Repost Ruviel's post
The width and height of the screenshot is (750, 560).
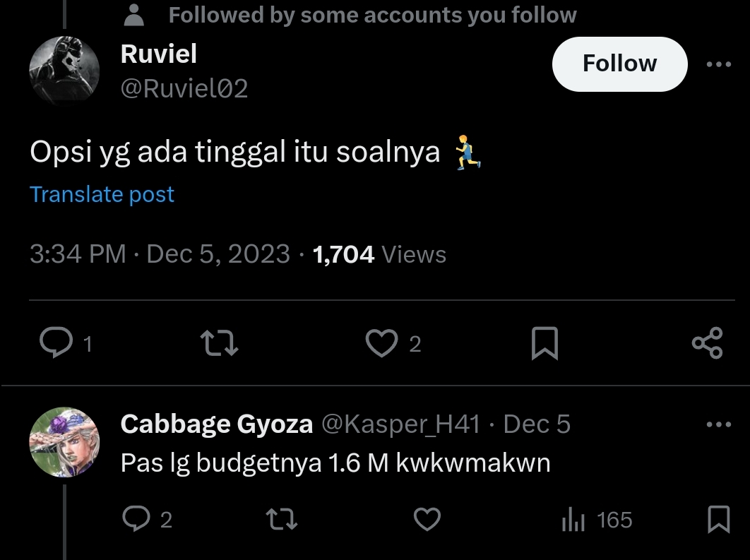(220, 343)
